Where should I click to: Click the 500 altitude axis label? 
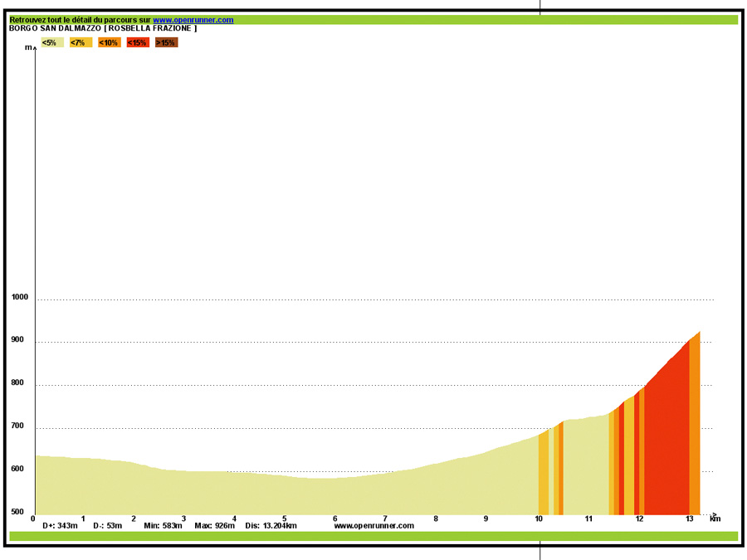(17, 512)
